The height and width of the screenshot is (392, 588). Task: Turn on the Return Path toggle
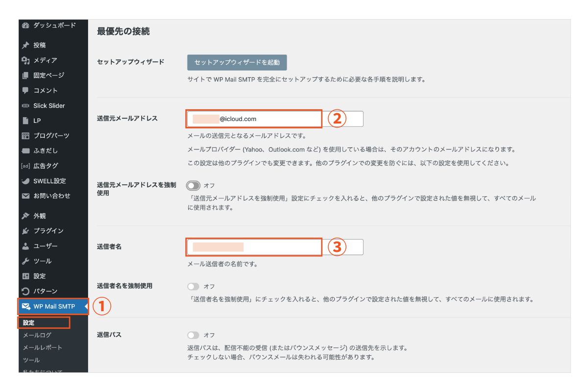pos(194,335)
